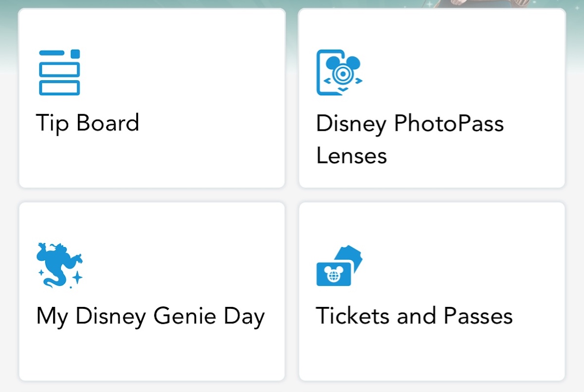The width and height of the screenshot is (584, 392).
Task: Tap the Mickey ears target on PhotoPass icon
Action: [x=343, y=71]
